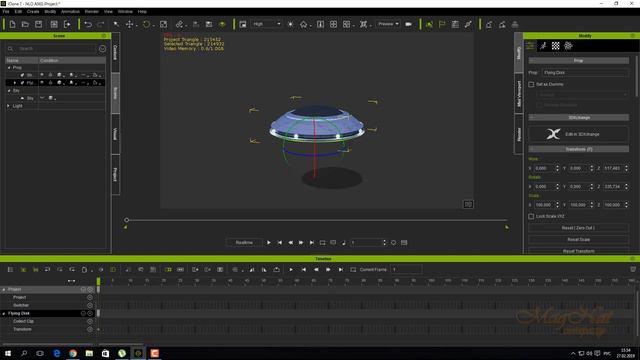Toggle loop playback in player bar
This screenshot has height=360, width=640.
coord(322,242)
